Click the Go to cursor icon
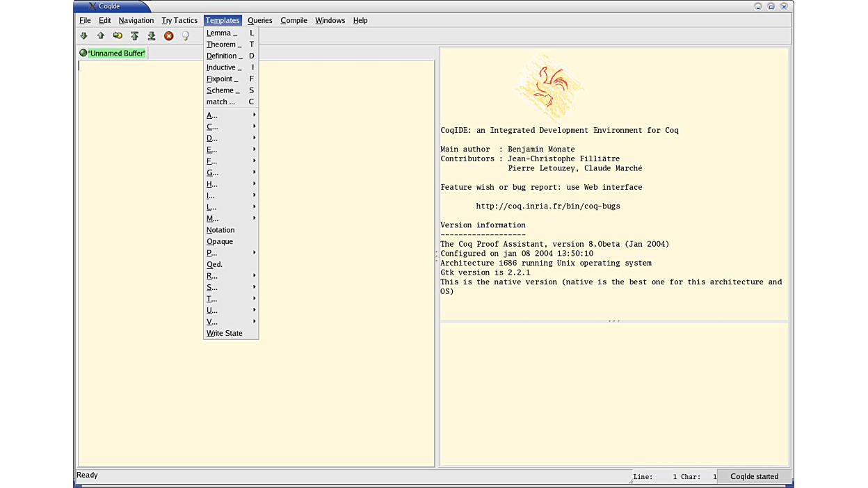Screen dimensions: 868x488 point(118,35)
